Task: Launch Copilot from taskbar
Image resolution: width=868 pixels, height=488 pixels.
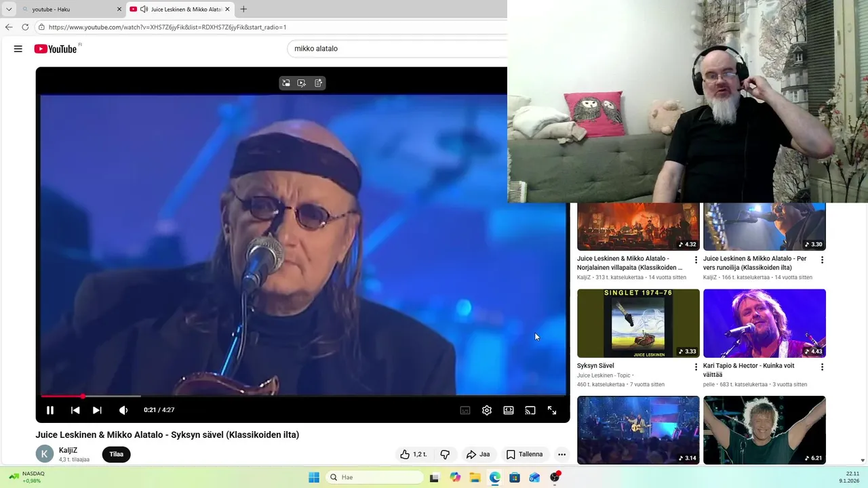Action: (x=455, y=477)
